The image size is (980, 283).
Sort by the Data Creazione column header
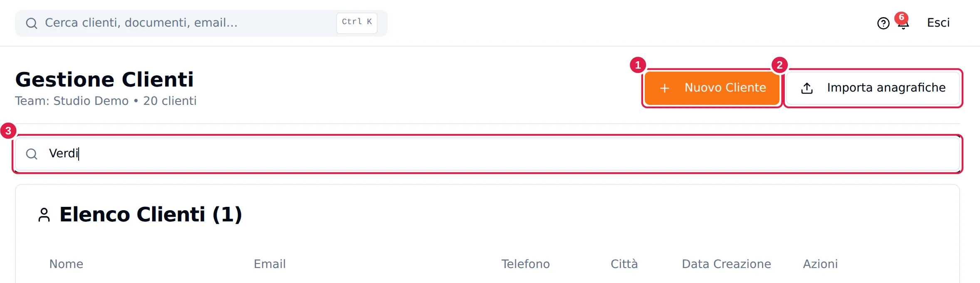point(726,264)
